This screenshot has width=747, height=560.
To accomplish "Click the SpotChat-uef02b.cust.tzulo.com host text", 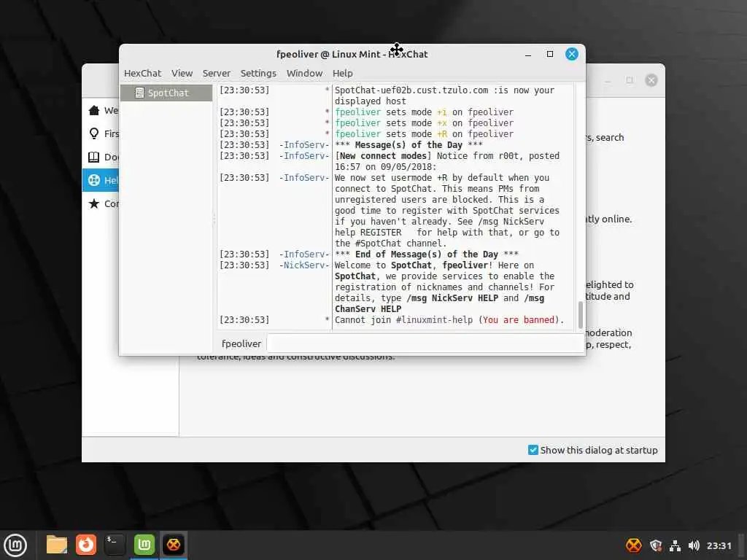I will pyautogui.click(x=411, y=90).
